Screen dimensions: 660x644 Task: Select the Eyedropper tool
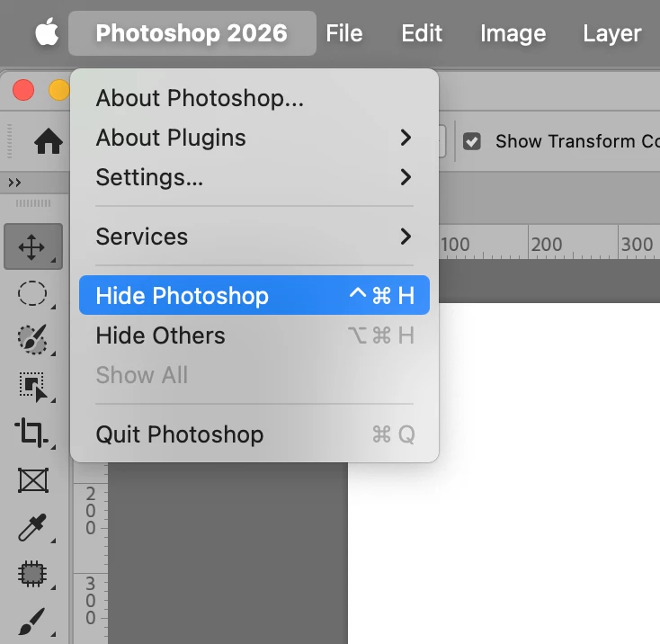[32, 527]
